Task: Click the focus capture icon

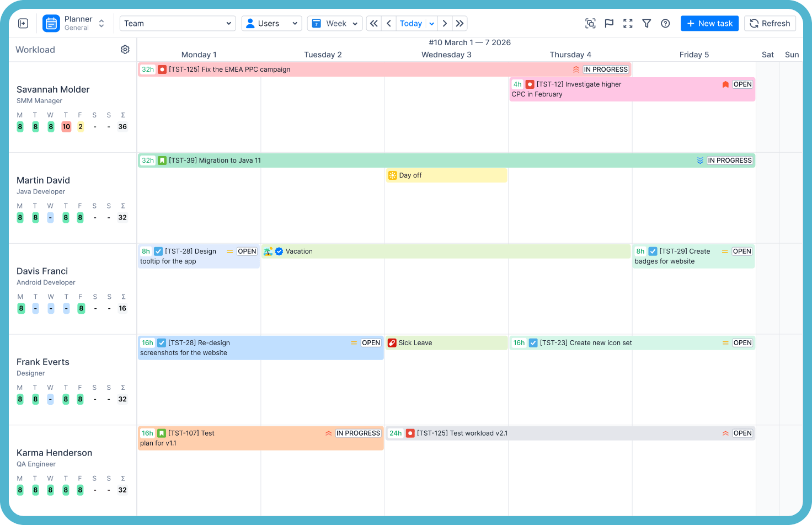Action: coord(590,23)
